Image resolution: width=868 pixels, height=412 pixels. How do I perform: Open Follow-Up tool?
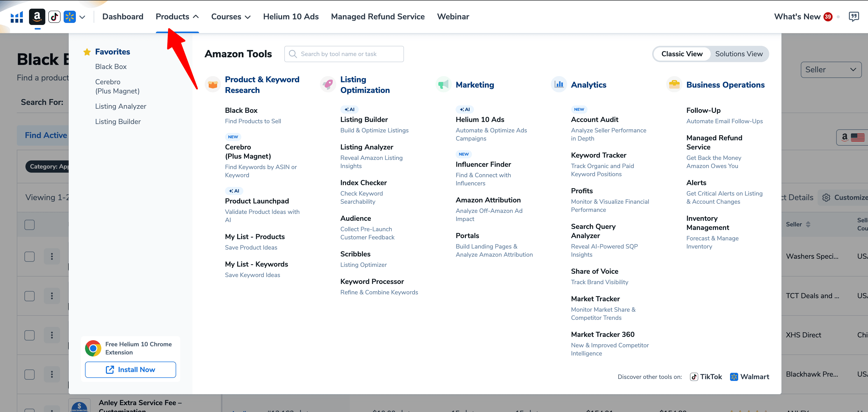pos(703,111)
